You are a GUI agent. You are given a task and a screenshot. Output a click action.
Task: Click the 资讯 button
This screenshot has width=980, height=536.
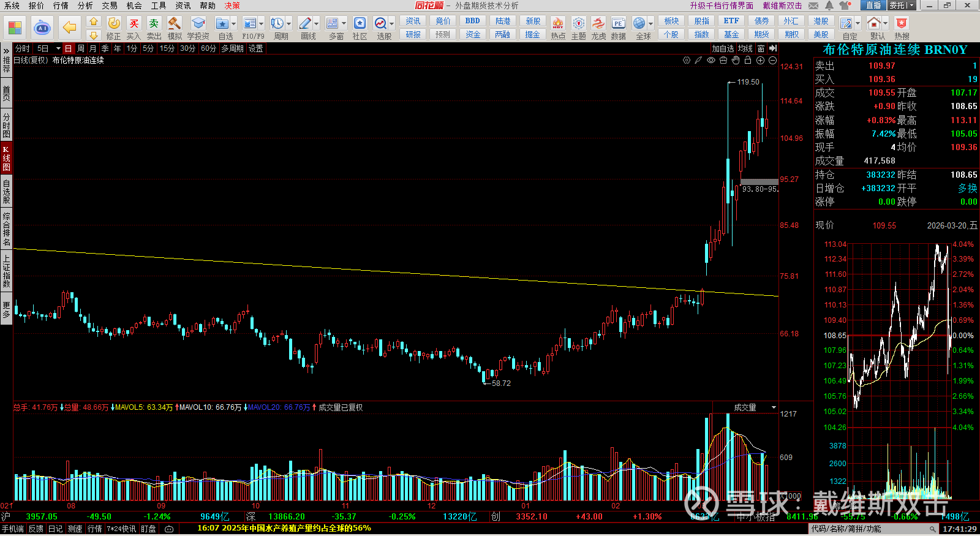(x=413, y=21)
